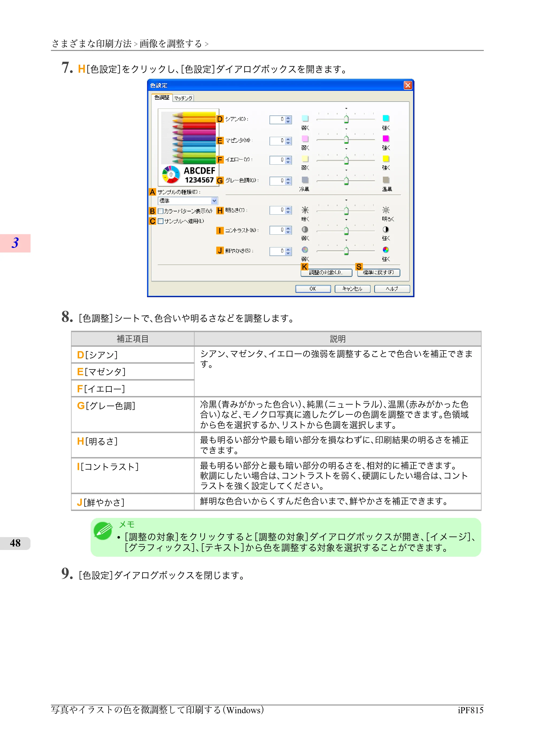The image size is (535, 756).
Task: Click the strong yellow swatch icon
Action: click(x=386, y=159)
